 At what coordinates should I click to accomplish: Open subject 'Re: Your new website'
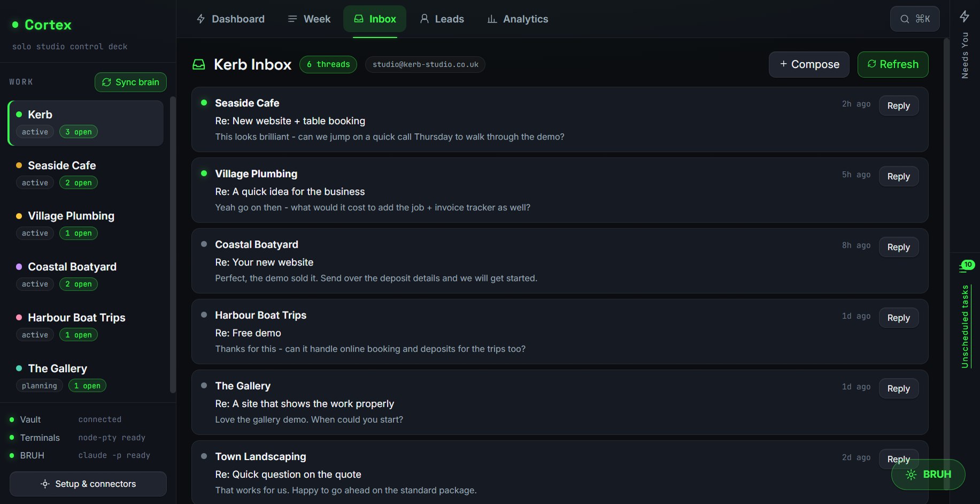264,262
